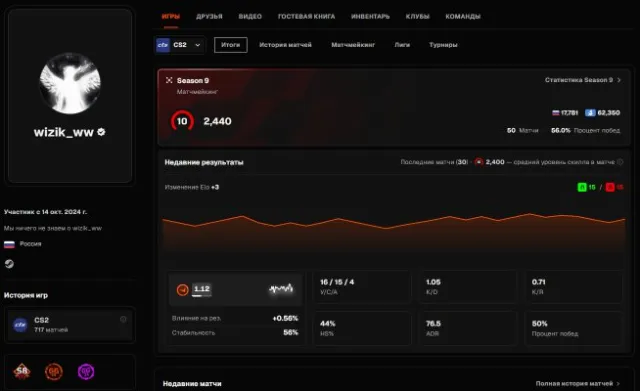Switch to the КЛУБЫ tab
The height and width of the screenshot is (391, 640).
[x=418, y=16]
